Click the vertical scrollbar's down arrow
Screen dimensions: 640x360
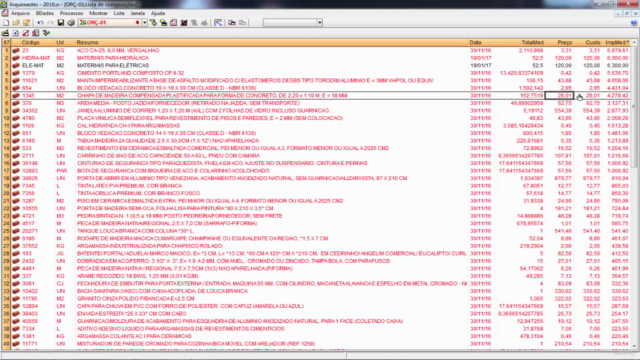[634, 346]
